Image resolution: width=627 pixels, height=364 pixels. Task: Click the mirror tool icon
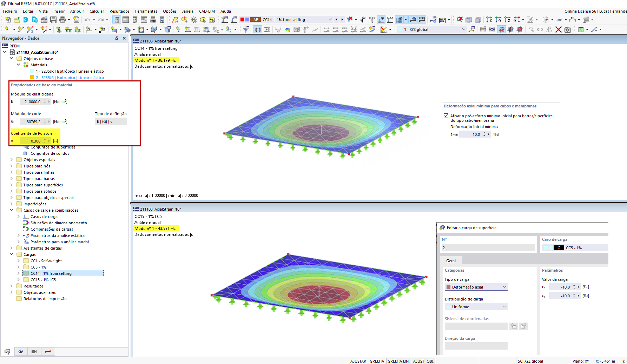[549, 29]
